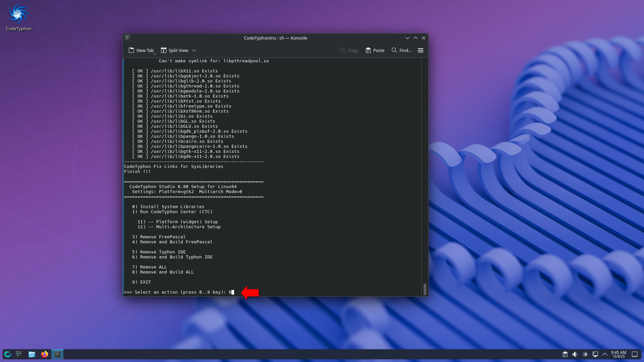Image resolution: width=644 pixels, height=362 pixels.
Task: Click the '9) EXIT' menu line
Action: tap(142, 282)
